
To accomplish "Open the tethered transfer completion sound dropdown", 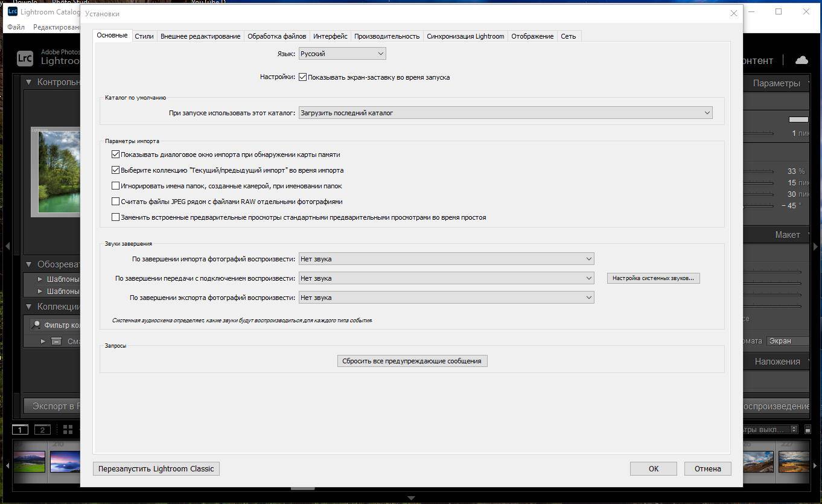I will coord(447,278).
